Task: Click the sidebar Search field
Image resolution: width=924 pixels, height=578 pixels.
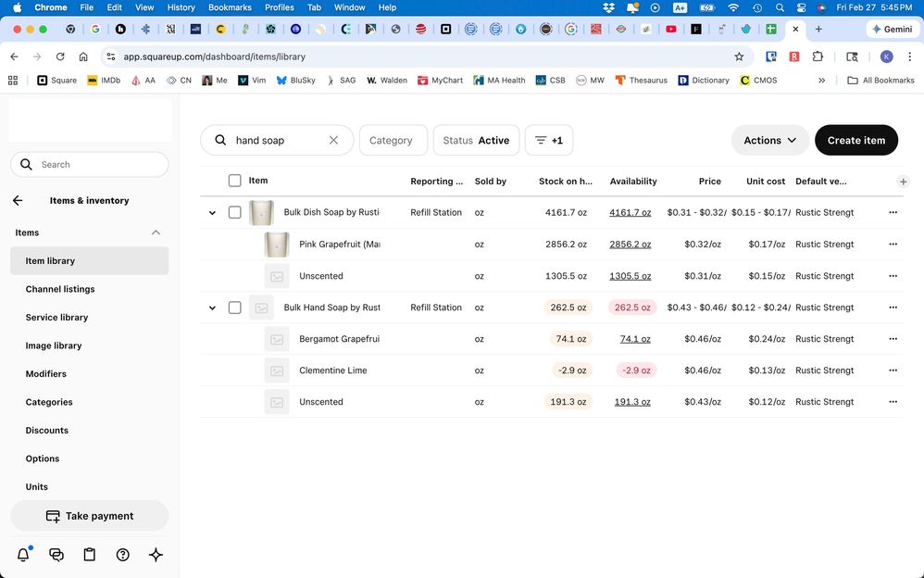Action: [90, 165]
